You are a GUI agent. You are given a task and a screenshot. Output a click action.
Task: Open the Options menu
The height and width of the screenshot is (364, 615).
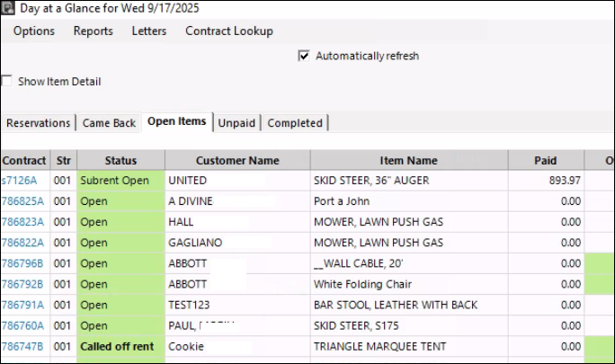pos(34,31)
